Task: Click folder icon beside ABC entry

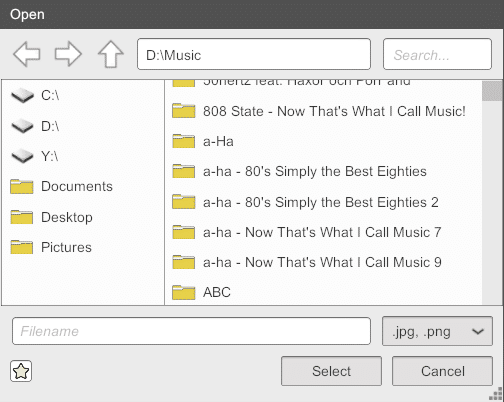Action: [184, 292]
